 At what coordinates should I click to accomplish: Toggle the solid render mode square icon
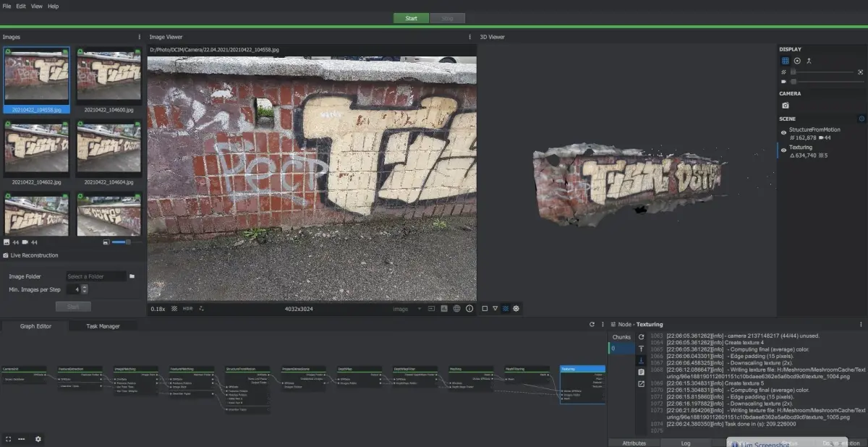click(x=485, y=309)
